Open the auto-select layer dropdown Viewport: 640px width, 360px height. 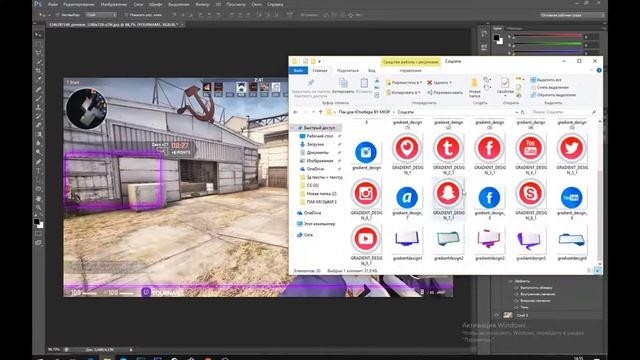click(x=101, y=15)
